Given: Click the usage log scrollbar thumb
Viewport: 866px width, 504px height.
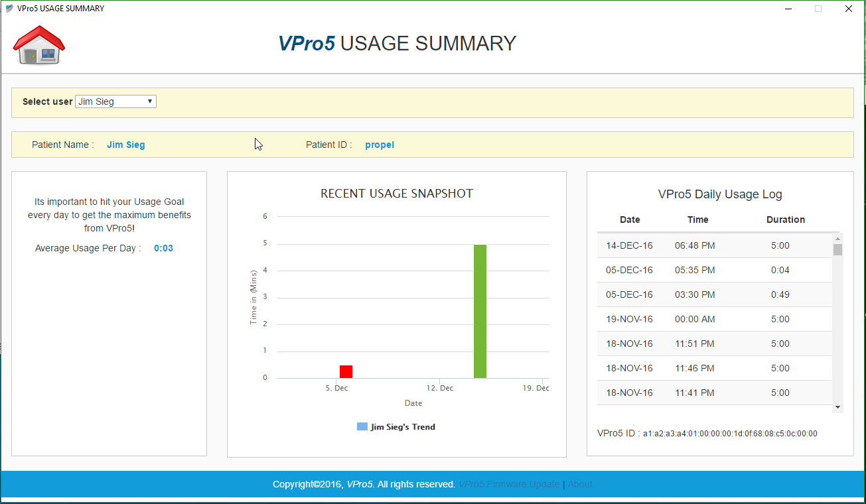Looking at the screenshot, I should tap(837, 250).
